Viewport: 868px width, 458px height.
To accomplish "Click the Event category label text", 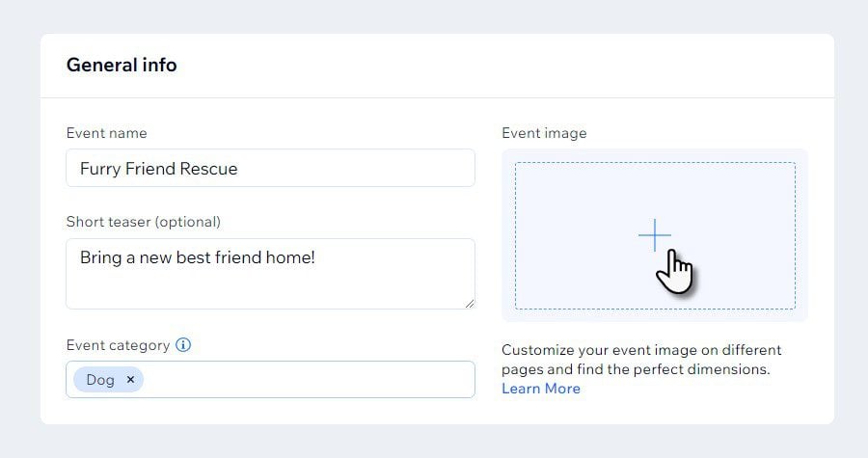I will 118,344.
